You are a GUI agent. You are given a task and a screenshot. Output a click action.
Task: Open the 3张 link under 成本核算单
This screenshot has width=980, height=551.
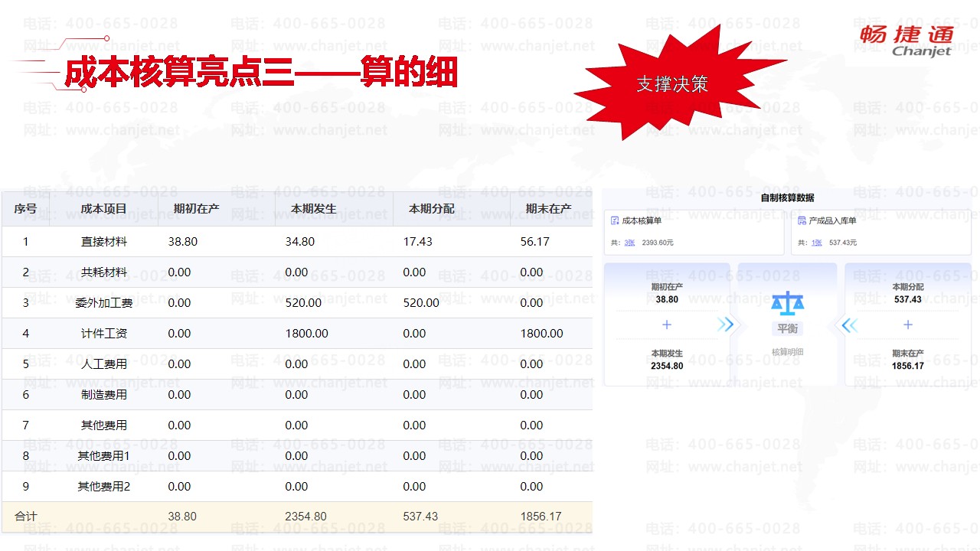pos(629,243)
